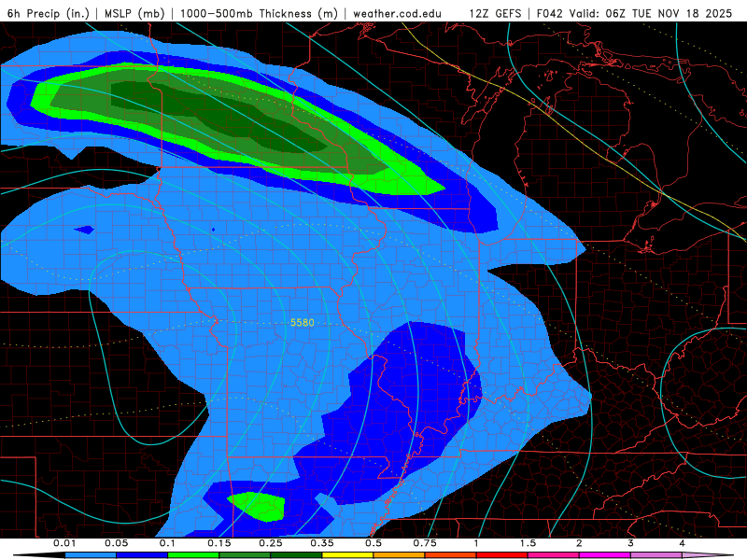Image resolution: width=747 pixels, height=560 pixels.
Task: Click the 5580 thickness contour label
Action: click(x=303, y=323)
